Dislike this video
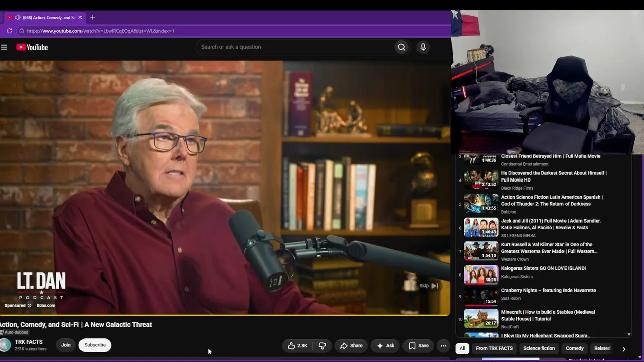Screen dimensions: 644x362 tap(323, 346)
